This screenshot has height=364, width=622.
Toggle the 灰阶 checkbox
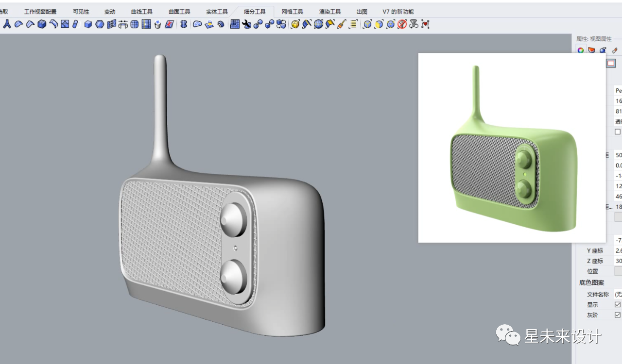[x=618, y=315]
